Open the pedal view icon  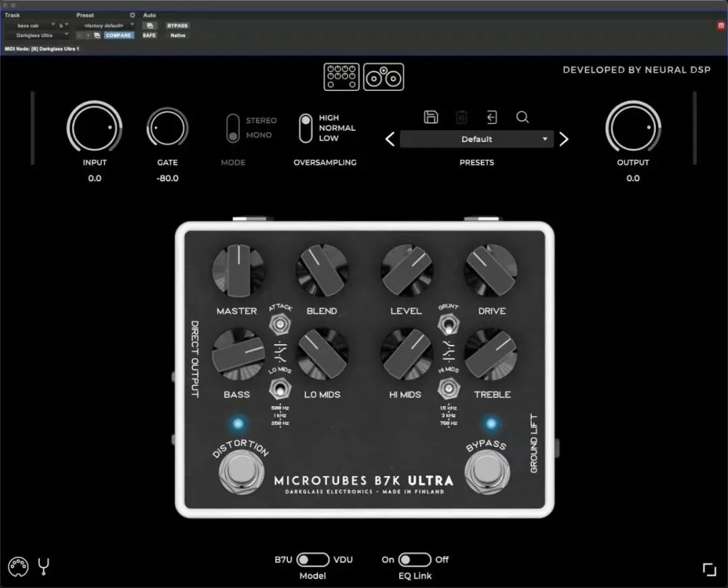341,77
